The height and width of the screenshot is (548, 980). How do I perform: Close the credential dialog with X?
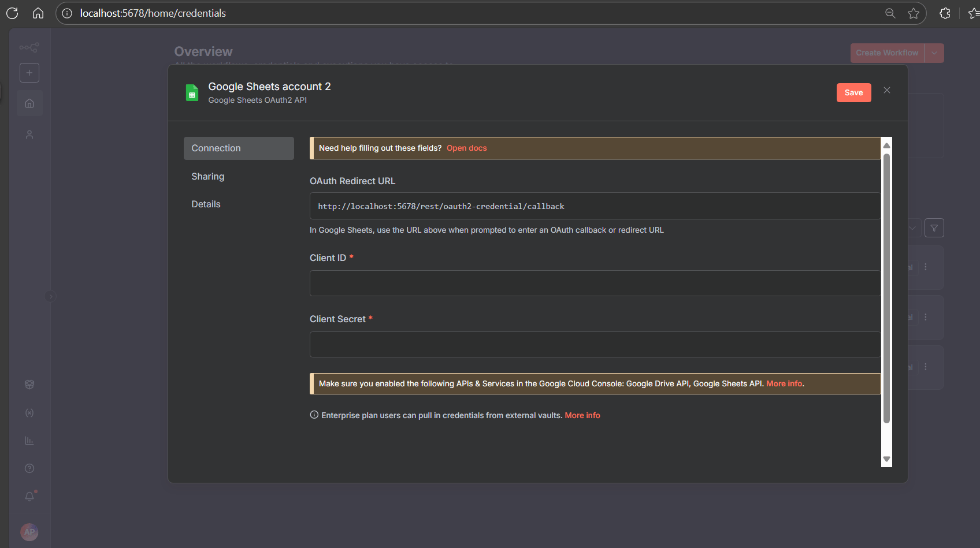pos(887,90)
